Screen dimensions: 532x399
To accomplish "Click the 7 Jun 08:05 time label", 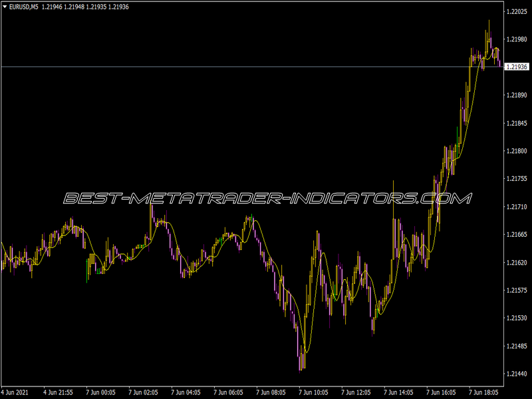I will coord(271,392).
